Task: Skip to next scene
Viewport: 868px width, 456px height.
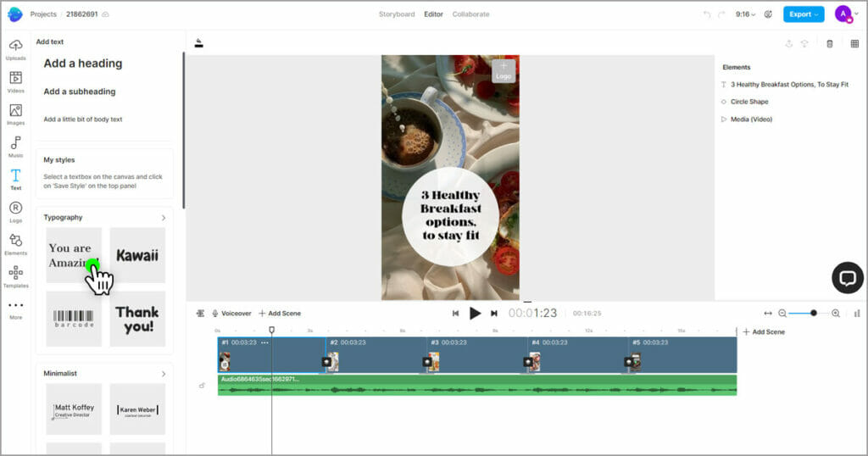Action: 494,314
